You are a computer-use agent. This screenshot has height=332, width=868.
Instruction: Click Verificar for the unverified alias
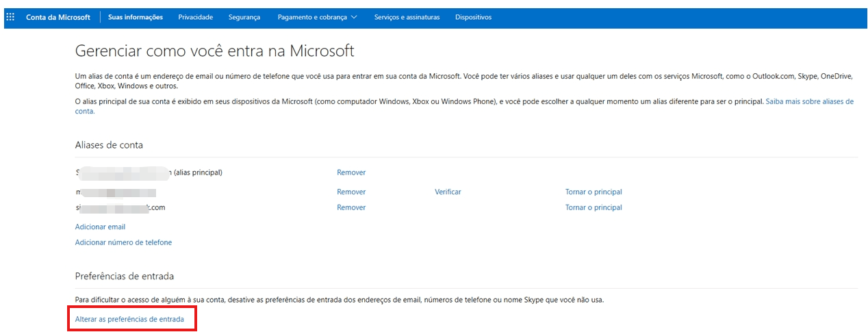[x=448, y=192]
